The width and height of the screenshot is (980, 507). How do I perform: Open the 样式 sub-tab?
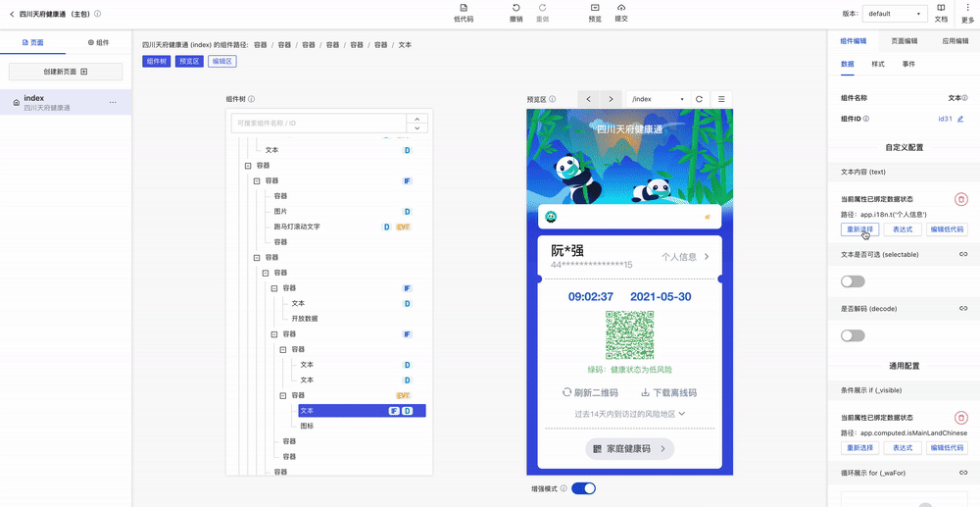[x=877, y=64]
